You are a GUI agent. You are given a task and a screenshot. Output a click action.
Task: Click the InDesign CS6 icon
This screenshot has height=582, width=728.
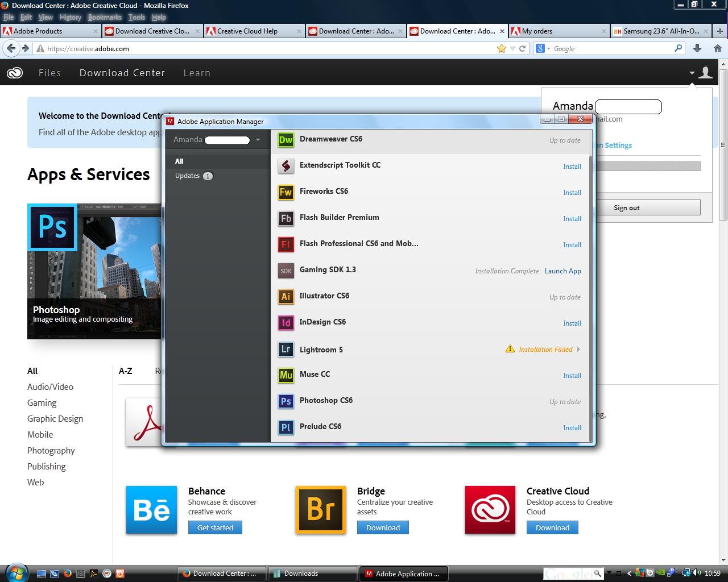286,323
